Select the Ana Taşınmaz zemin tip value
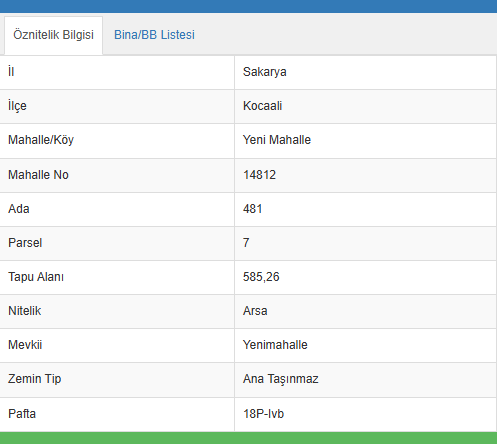497x444 pixels. [x=281, y=379]
